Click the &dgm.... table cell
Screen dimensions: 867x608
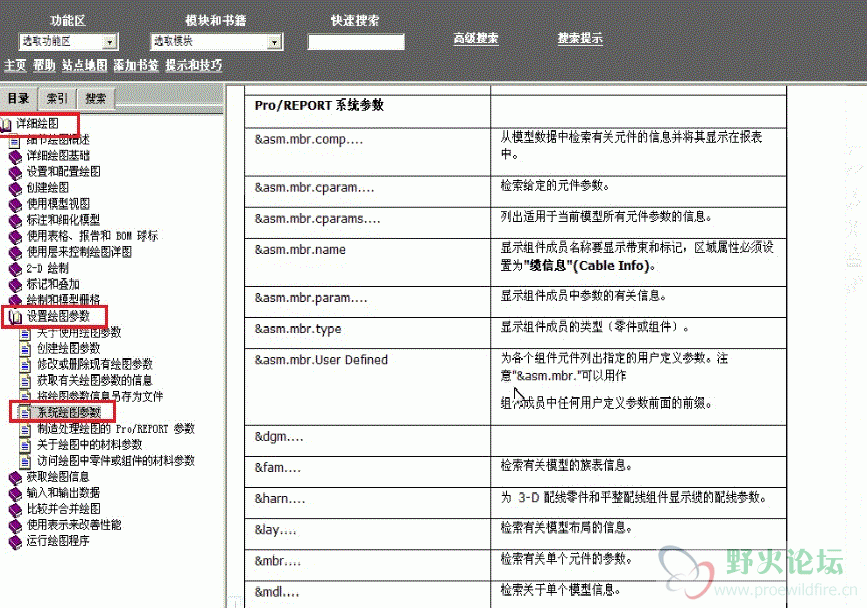[x=367, y=441]
